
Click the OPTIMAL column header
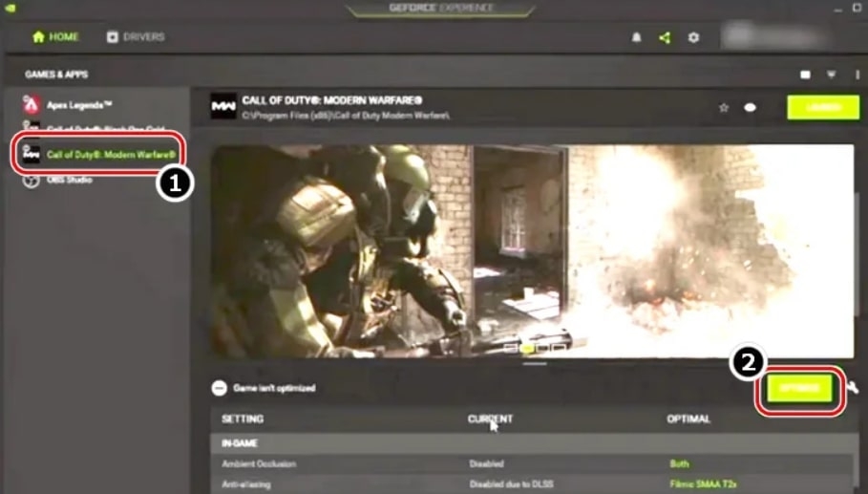coord(688,419)
